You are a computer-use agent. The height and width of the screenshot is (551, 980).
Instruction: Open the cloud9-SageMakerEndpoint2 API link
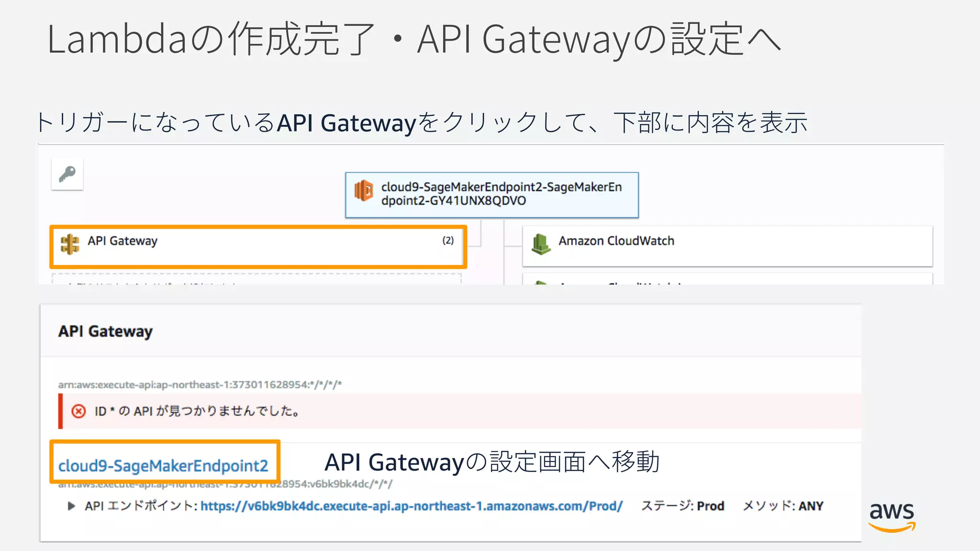[x=163, y=466]
